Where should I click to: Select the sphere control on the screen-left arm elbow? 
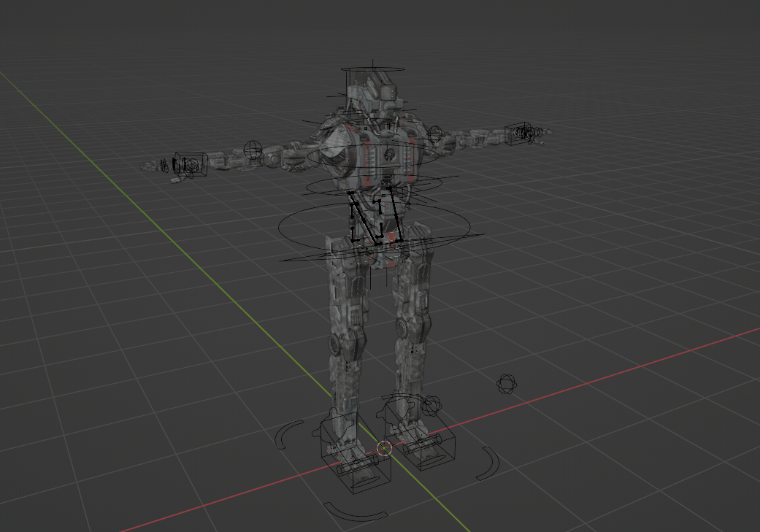[253, 150]
